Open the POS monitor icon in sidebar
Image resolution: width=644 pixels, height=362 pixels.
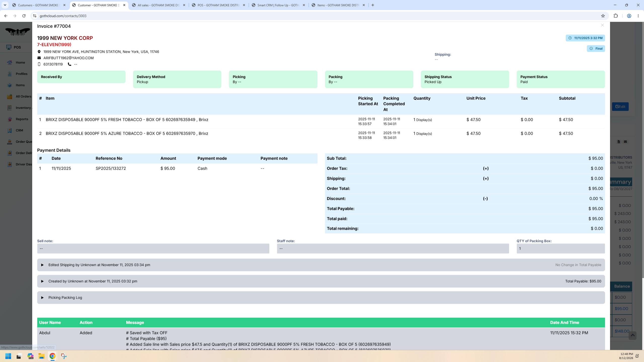[9, 47]
